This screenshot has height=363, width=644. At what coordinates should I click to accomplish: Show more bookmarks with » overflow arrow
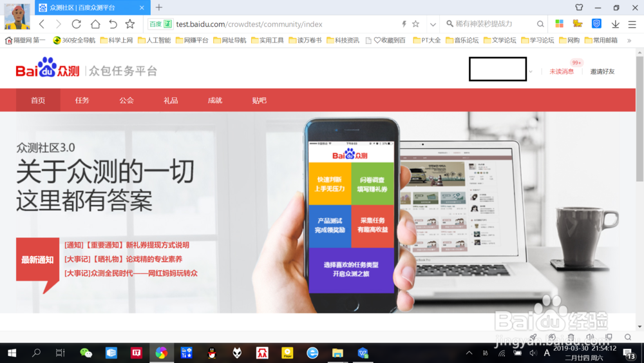click(629, 40)
